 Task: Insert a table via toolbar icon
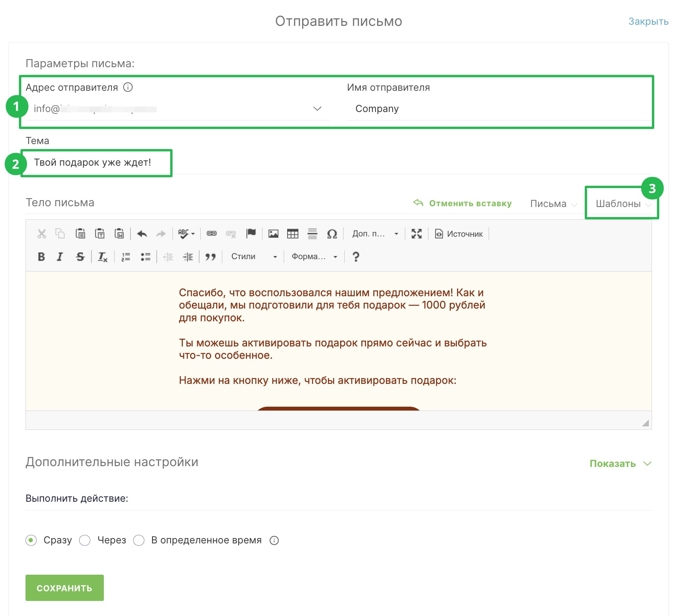coord(293,234)
